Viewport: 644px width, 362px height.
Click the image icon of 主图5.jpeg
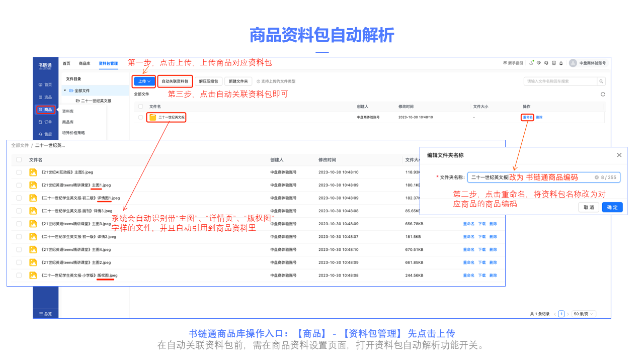point(33,172)
